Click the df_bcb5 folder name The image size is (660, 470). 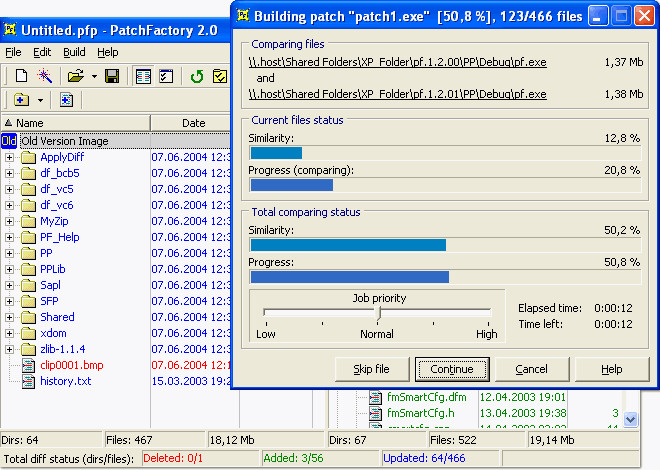click(x=60, y=173)
